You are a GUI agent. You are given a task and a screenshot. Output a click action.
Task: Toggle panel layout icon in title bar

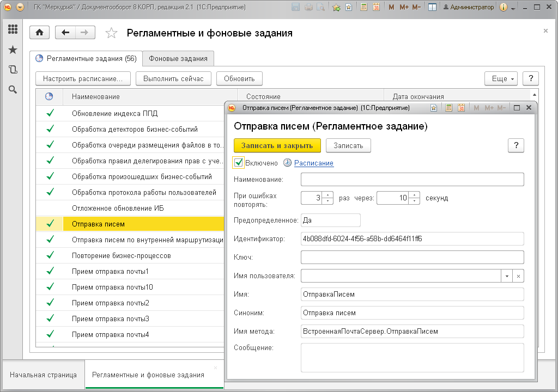pyautogui.click(x=432, y=7)
